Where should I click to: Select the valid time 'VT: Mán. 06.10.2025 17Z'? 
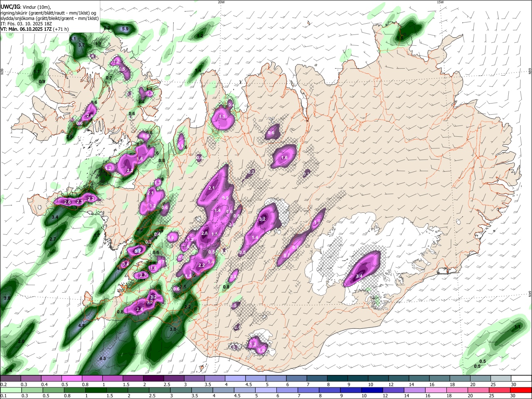tap(25, 29)
